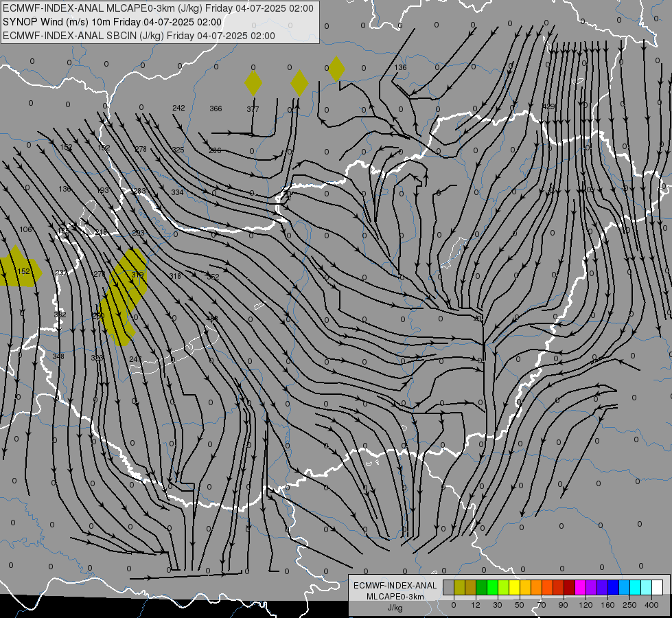Click the map value 293
The height and width of the screenshot is (618, 672).
139,233
